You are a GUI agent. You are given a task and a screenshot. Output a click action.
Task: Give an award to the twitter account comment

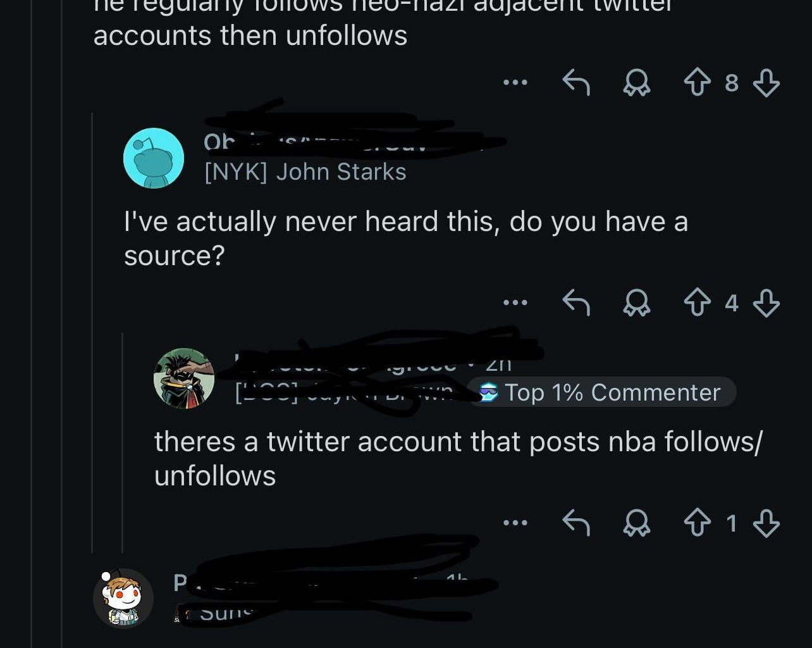click(x=637, y=523)
